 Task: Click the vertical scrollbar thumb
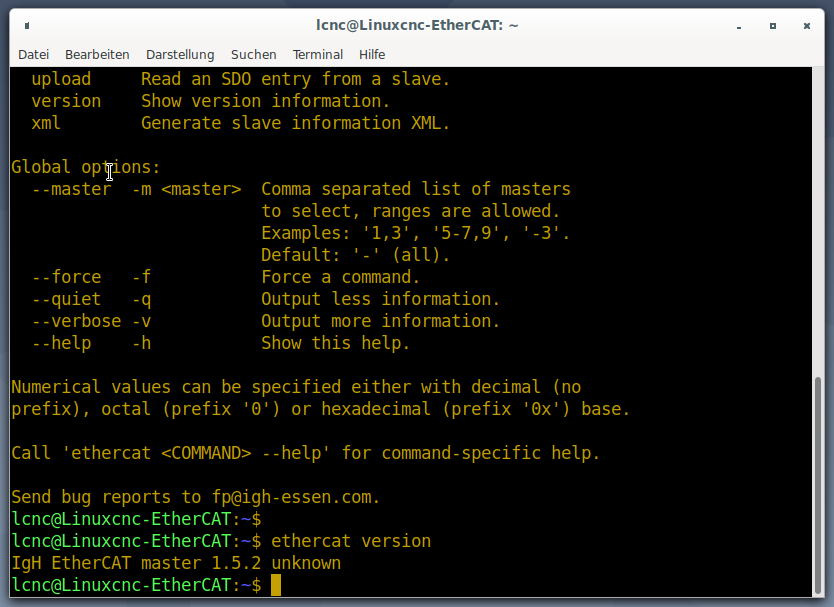pos(818,486)
